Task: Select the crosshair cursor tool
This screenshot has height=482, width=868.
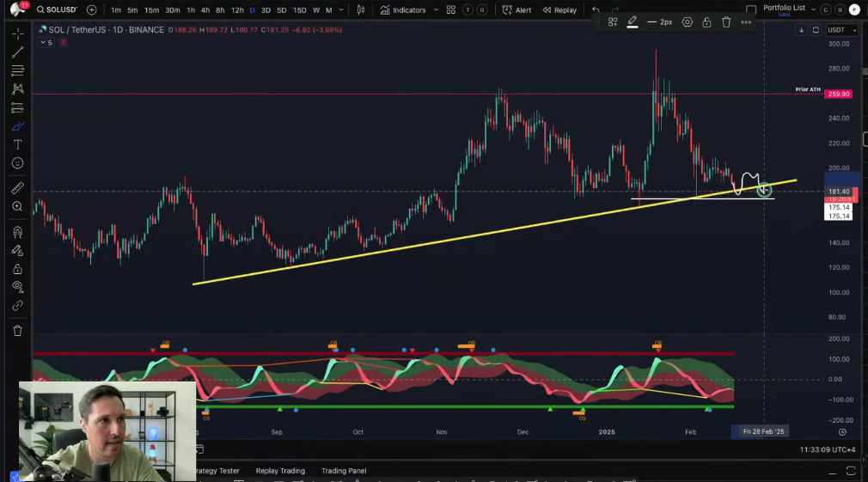Action: pos(18,34)
